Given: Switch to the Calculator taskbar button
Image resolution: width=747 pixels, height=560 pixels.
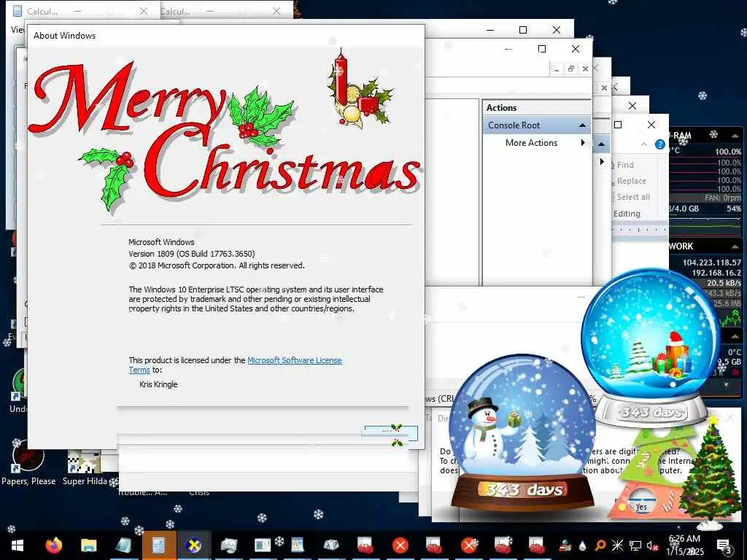Looking at the screenshot, I should click(x=158, y=545).
